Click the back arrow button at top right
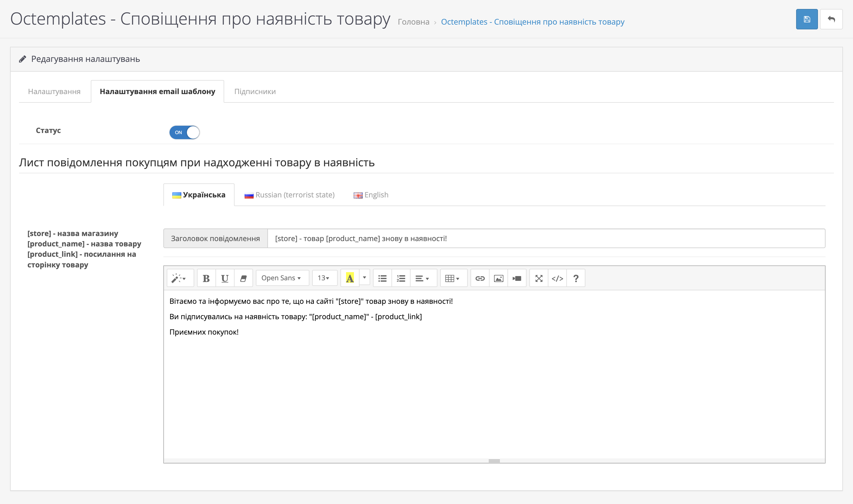The height and width of the screenshot is (504, 853). pos(831,19)
